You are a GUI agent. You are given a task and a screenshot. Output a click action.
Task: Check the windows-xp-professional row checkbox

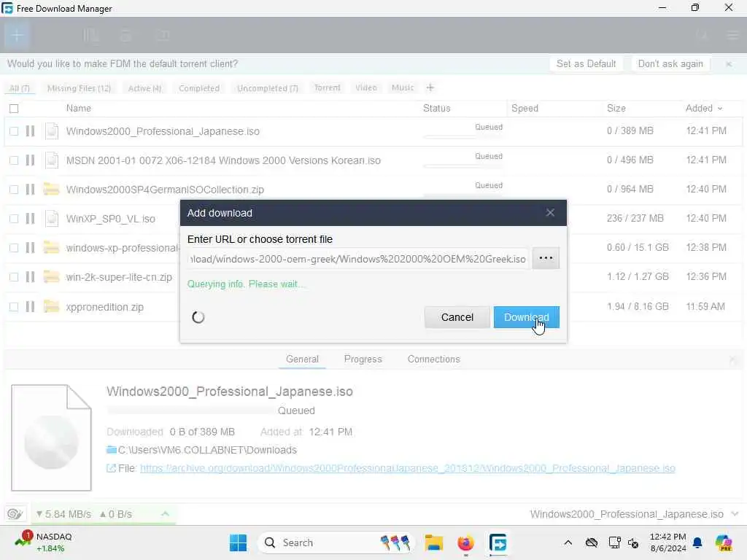pyautogui.click(x=14, y=248)
